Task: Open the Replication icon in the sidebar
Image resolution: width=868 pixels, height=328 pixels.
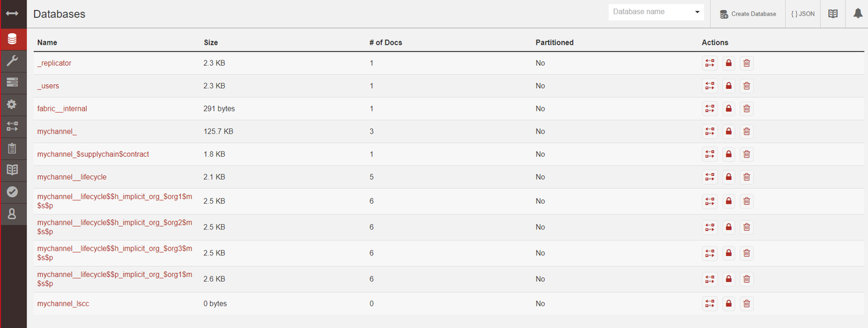Action: [12, 126]
